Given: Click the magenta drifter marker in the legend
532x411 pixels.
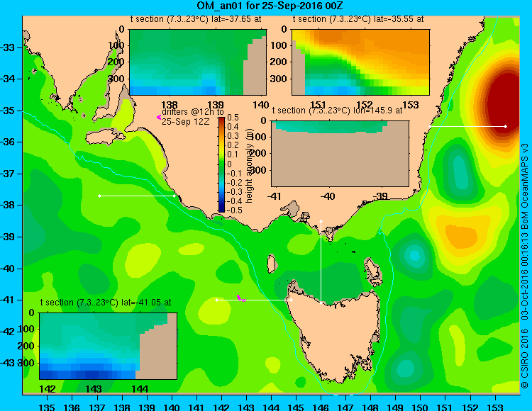Looking at the screenshot, I should coord(158,117).
